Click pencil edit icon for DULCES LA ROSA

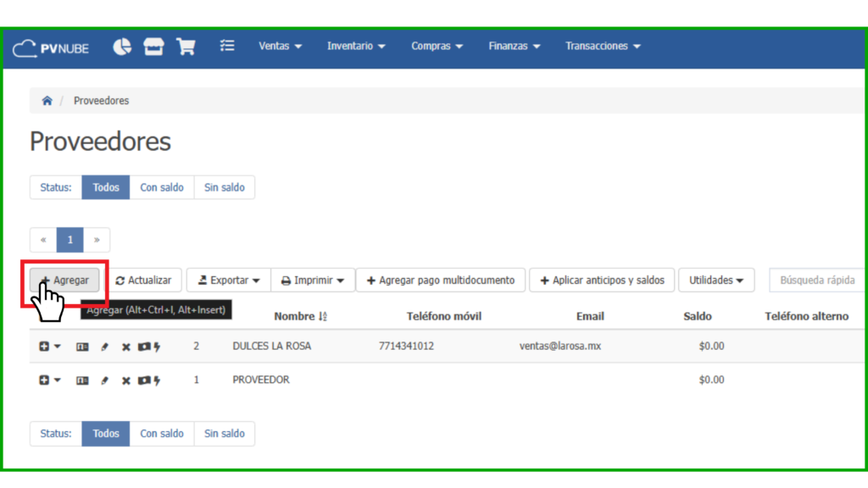coord(105,347)
